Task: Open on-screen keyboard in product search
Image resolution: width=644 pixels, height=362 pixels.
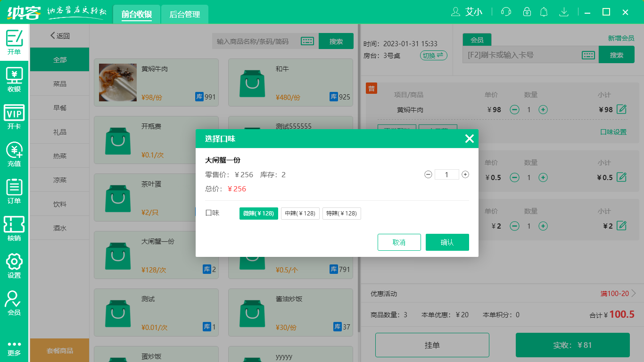Action: (307, 41)
